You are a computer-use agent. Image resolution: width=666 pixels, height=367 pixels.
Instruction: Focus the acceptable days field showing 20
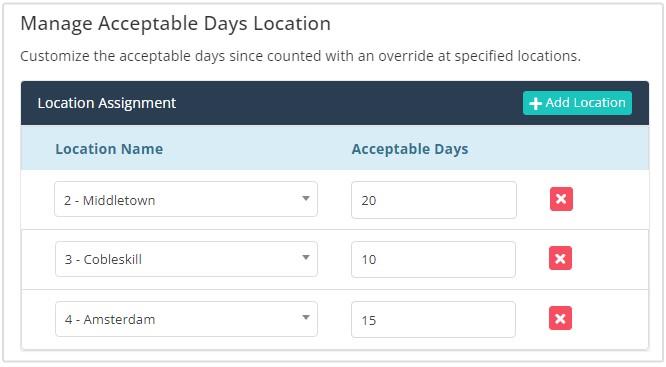click(434, 200)
